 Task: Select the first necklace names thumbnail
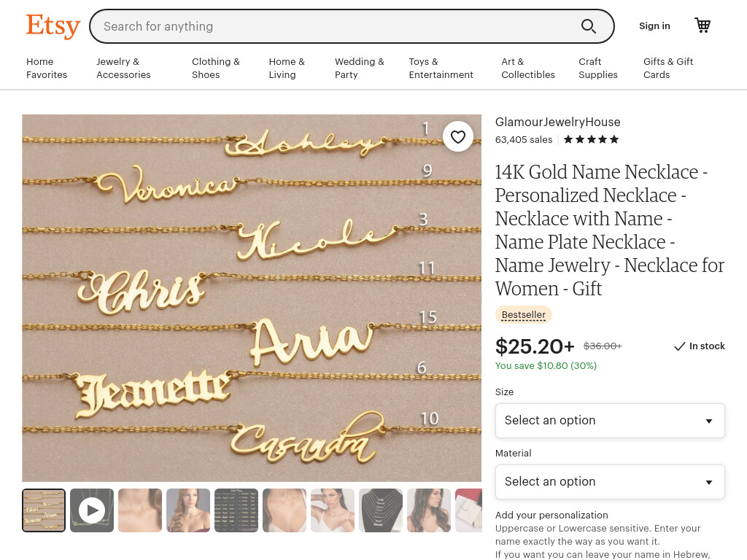(x=44, y=510)
